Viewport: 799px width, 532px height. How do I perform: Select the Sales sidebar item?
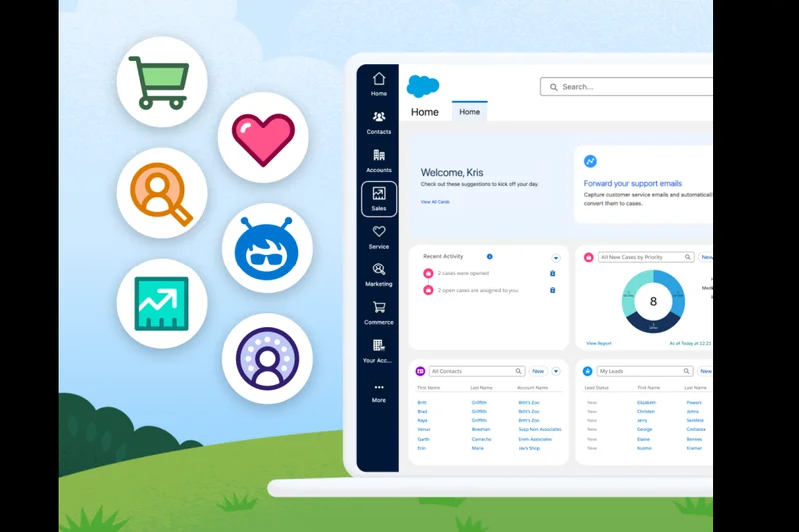pyautogui.click(x=379, y=199)
